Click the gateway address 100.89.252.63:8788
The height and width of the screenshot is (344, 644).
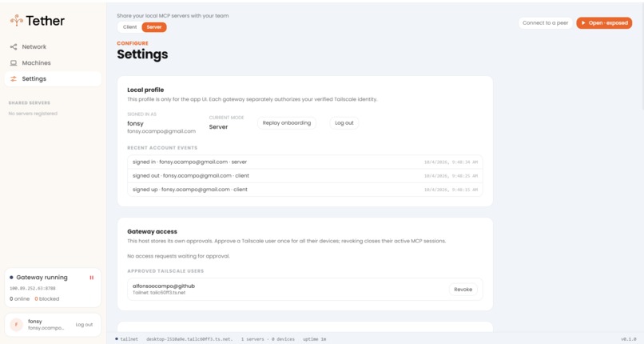tap(33, 289)
